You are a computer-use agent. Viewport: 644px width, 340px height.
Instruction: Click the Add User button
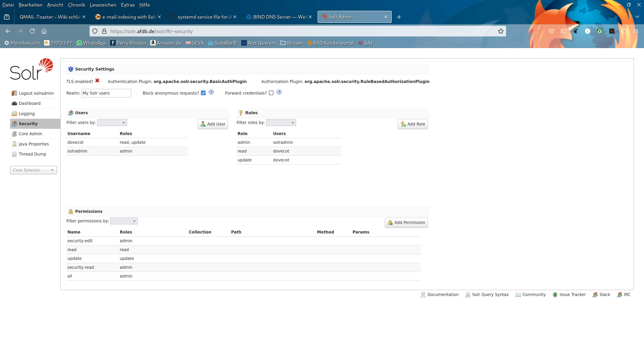(x=213, y=124)
